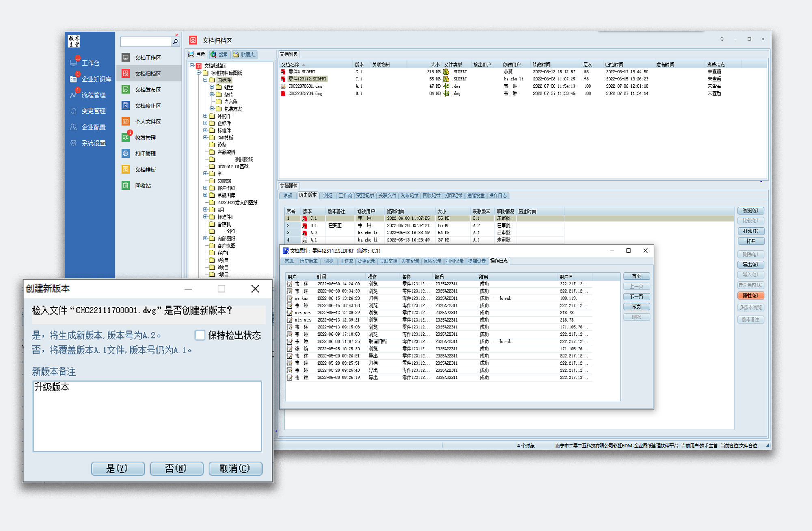Click 系统设置 gear icon

point(73,143)
